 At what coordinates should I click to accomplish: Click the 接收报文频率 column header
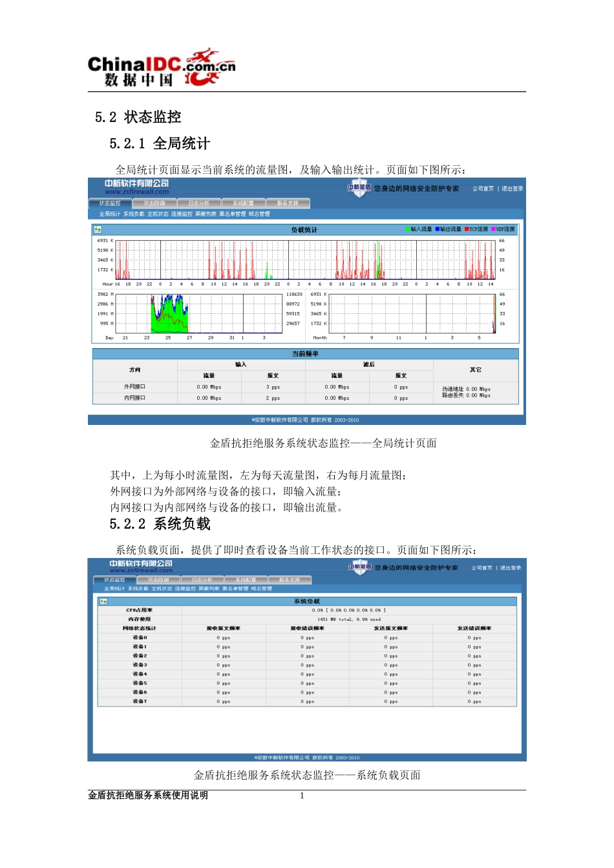click(x=224, y=628)
